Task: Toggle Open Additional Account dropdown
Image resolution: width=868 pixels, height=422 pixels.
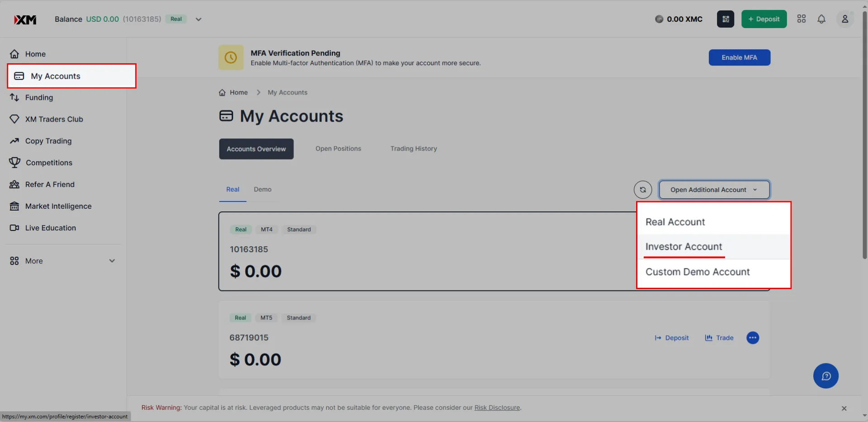Action: click(714, 190)
